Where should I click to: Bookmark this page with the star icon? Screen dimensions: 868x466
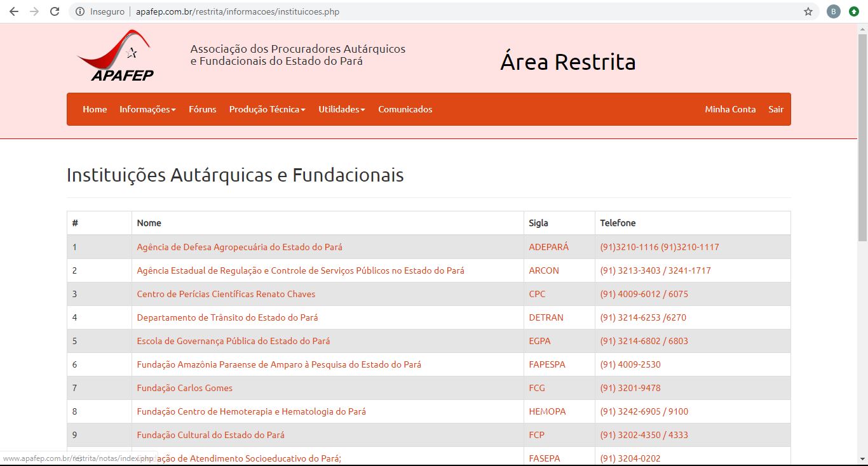tap(808, 11)
